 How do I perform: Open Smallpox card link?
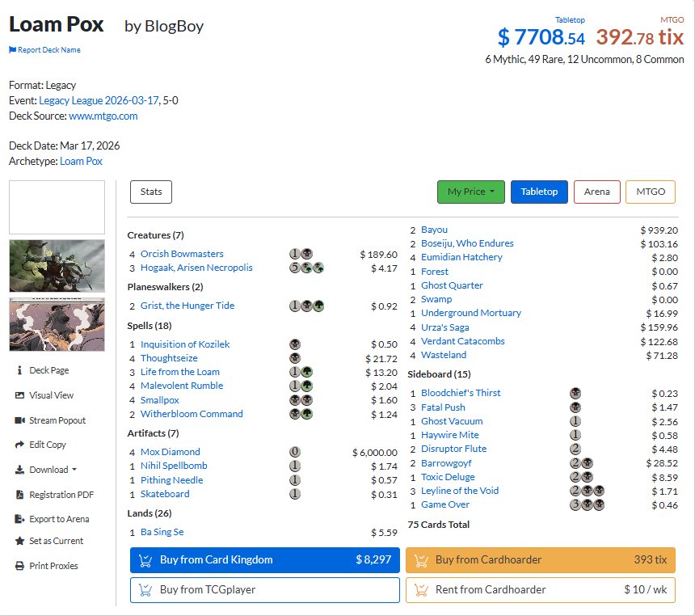[159, 400]
